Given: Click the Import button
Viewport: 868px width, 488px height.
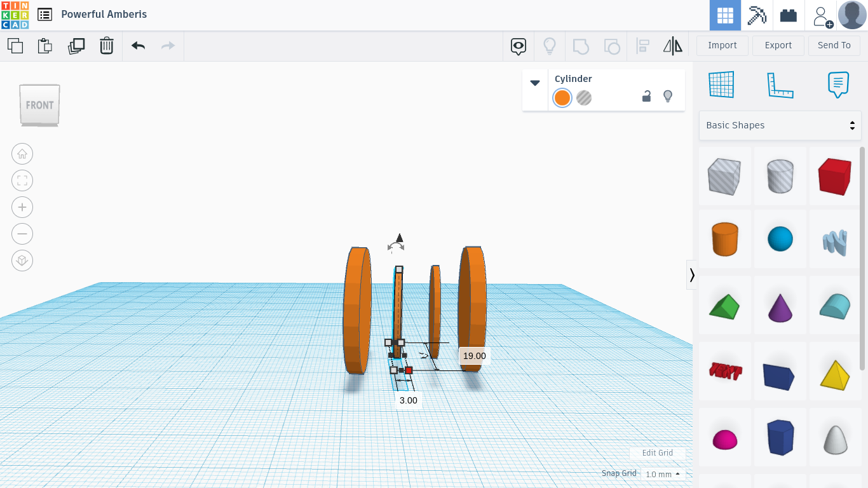Looking at the screenshot, I should pos(722,46).
